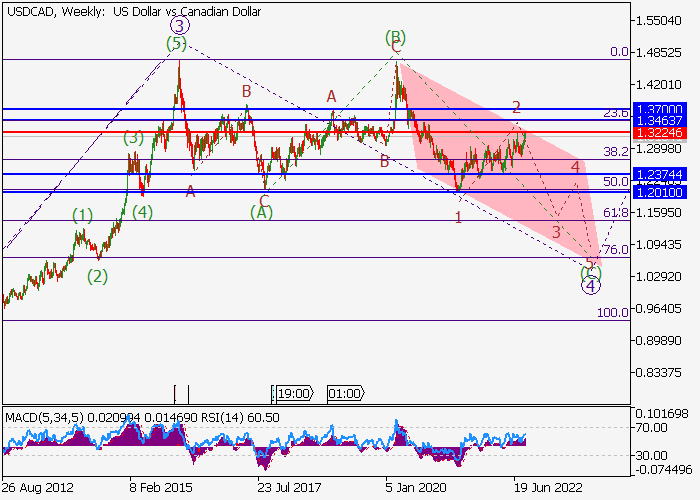Click the green (5) wave label
The image size is (700, 500).
(176, 43)
